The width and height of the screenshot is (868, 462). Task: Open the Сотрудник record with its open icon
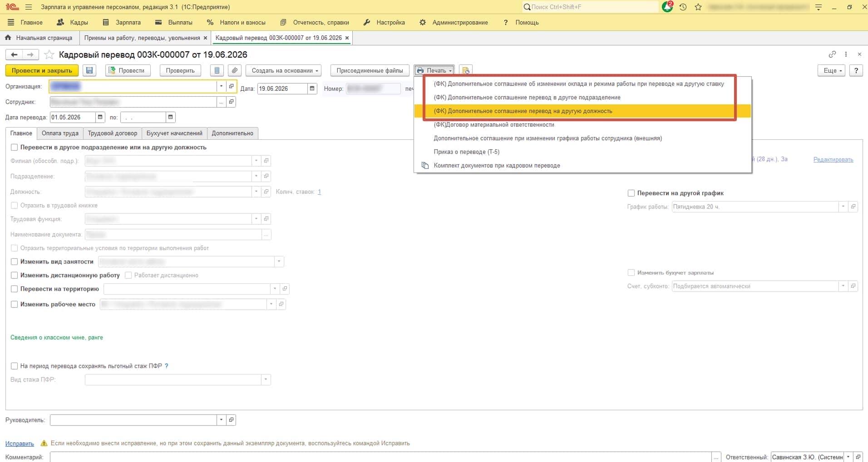pos(231,102)
